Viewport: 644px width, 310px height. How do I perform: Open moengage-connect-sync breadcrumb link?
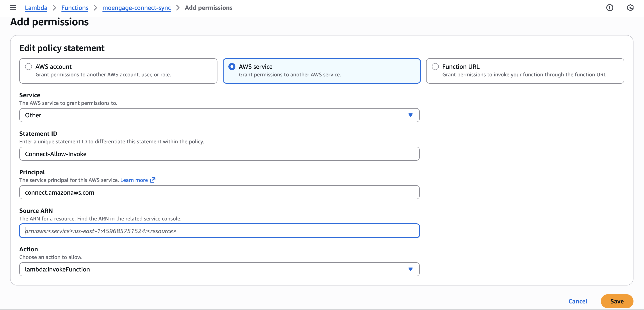(137, 8)
